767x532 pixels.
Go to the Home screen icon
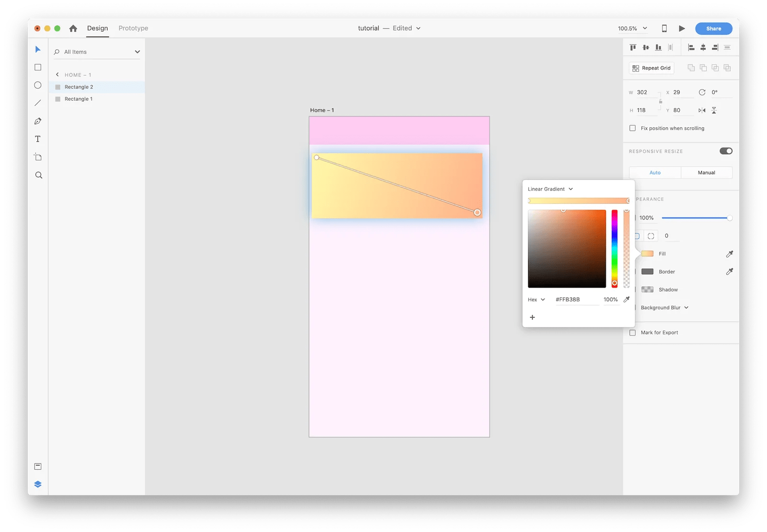coord(73,28)
